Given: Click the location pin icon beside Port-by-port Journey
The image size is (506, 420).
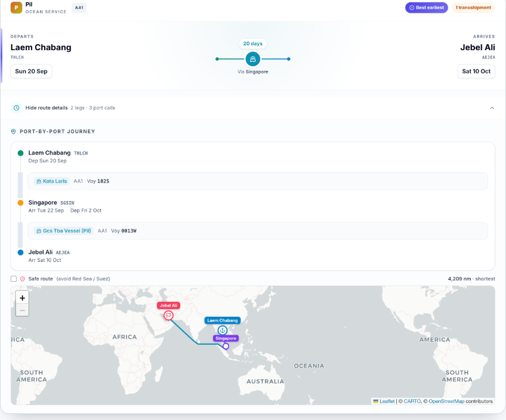Looking at the screenshot, I should (13, 132).
